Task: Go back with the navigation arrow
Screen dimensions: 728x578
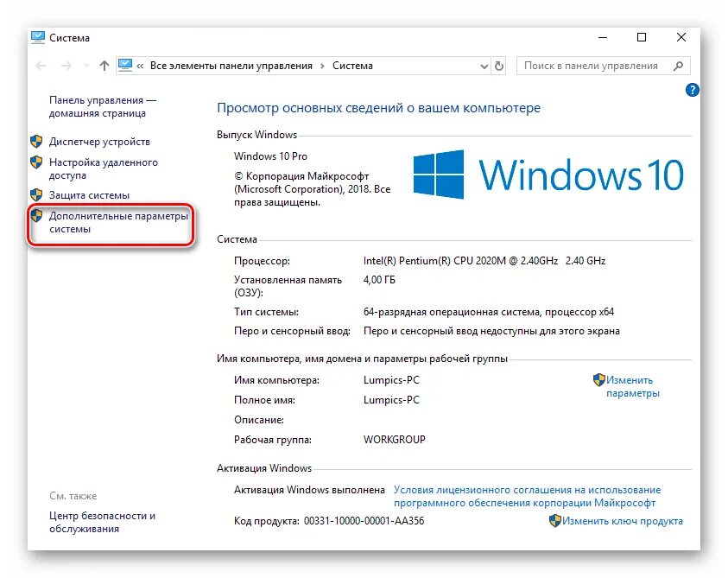Action: pyautogui.click(x=41, y=66)
